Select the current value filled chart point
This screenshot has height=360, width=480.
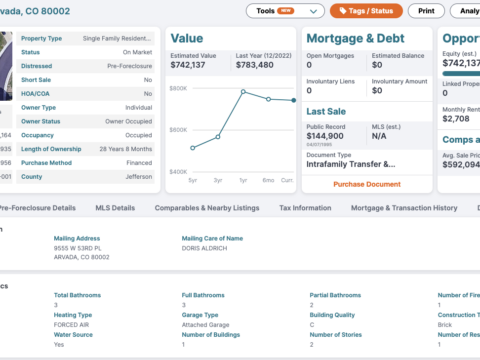coord(294,100)
